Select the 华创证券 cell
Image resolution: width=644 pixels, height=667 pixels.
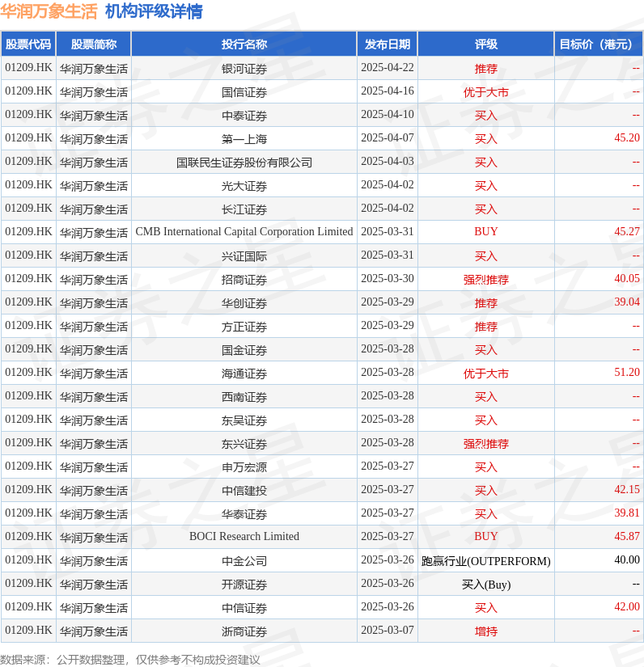click(x=244, y=303)
